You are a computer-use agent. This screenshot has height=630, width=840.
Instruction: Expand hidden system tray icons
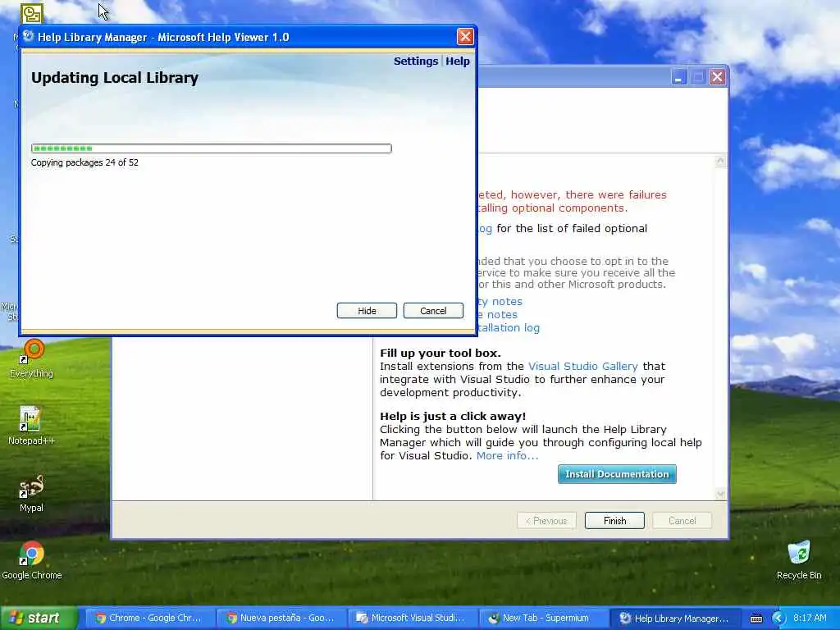(778, 619)
